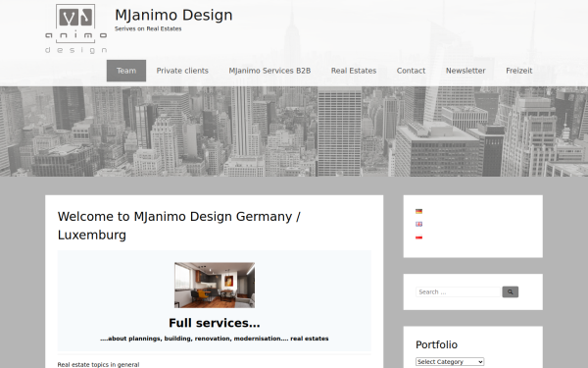
Task: Click the planning, building, renovation subtitle line
Action: [x=215, y=339]
